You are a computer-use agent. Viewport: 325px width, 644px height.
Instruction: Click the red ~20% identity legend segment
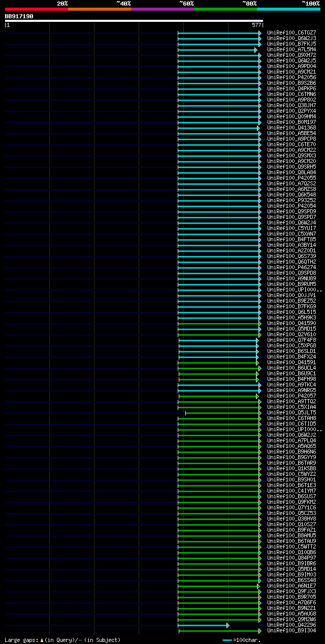point(37,9)
